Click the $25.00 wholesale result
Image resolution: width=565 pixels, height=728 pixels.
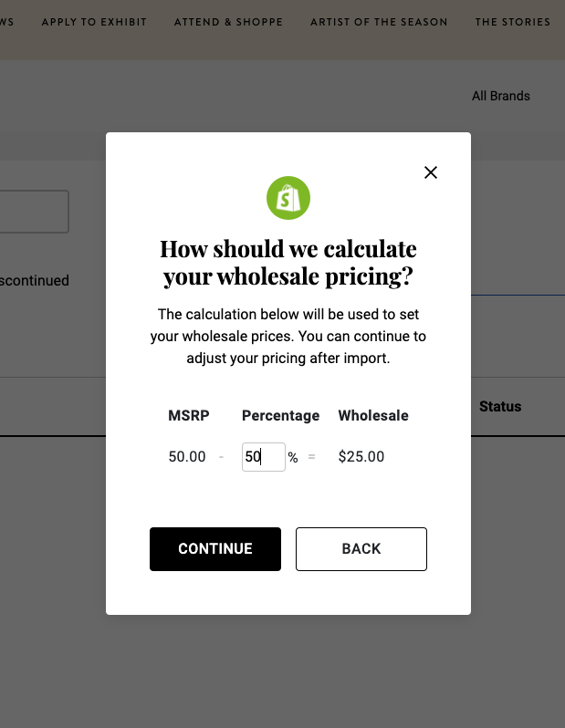(x=361, y=457)
